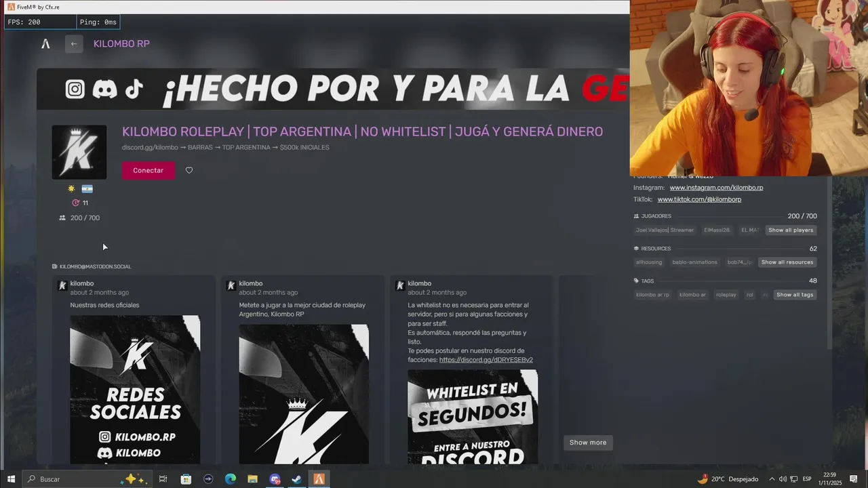This screenshot has width=868, height=488.
Task: Click the server title heading text
Action: pyautogui.click(x=362, y=131)
